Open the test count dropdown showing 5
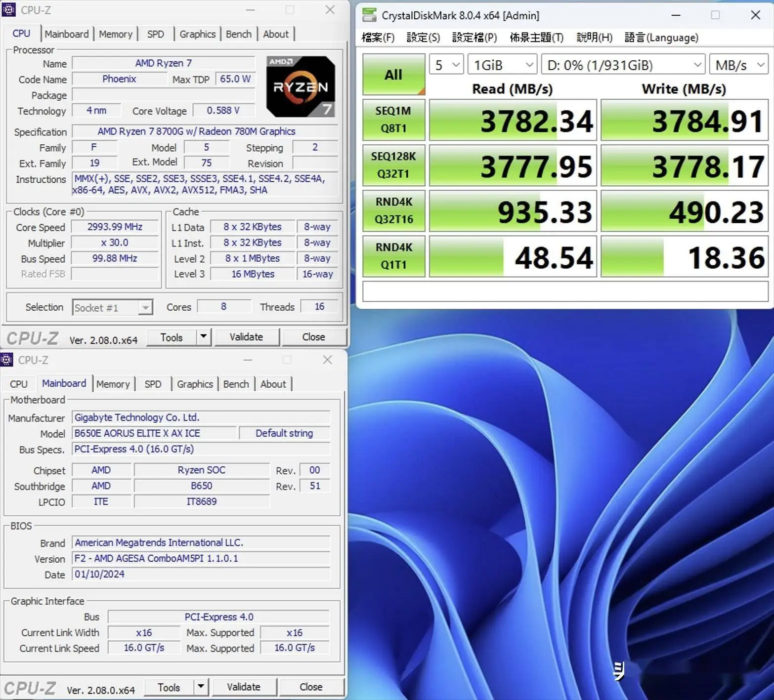774x700 pixels. [446, 65]
